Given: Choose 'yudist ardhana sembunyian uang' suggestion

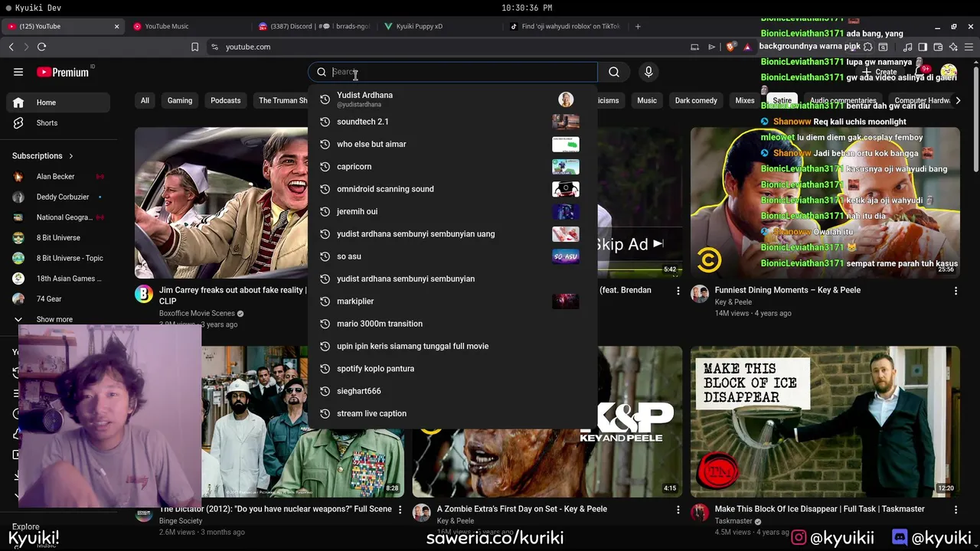Looking at the screenshot, I should pyautogui.click(x=452, y=234).
